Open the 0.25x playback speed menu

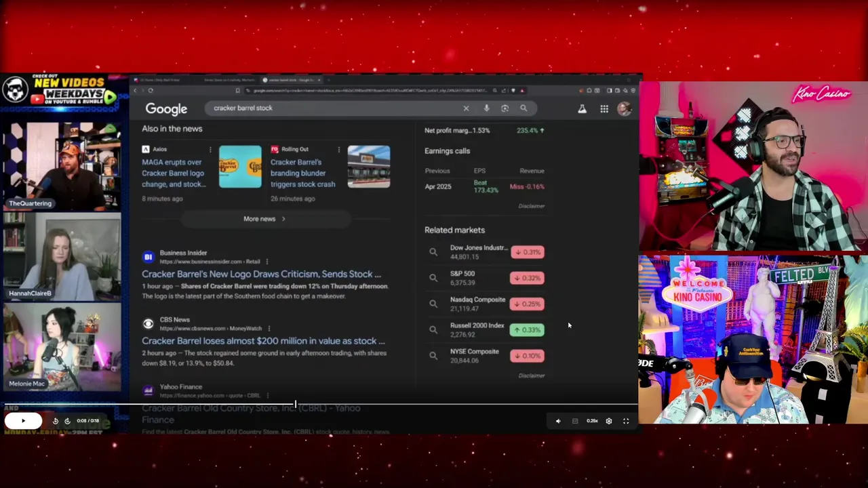(x=592, y=421)
